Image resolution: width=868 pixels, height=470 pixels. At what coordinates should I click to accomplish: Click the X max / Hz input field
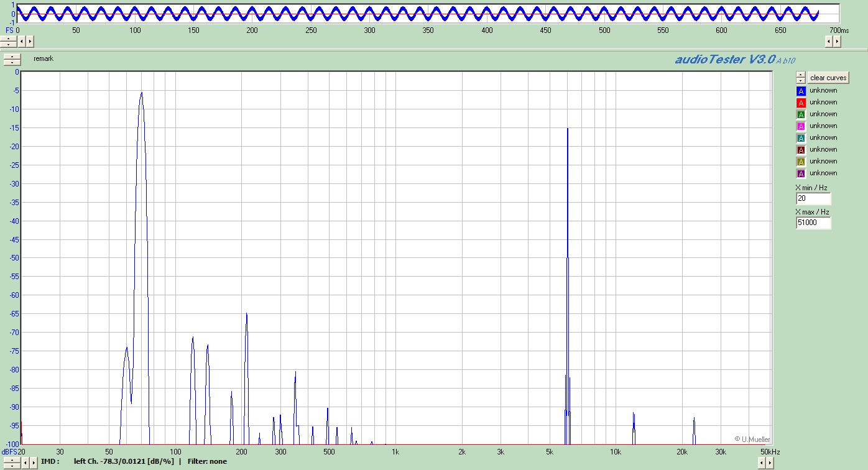pyautogui.click(x=813, y=223)
